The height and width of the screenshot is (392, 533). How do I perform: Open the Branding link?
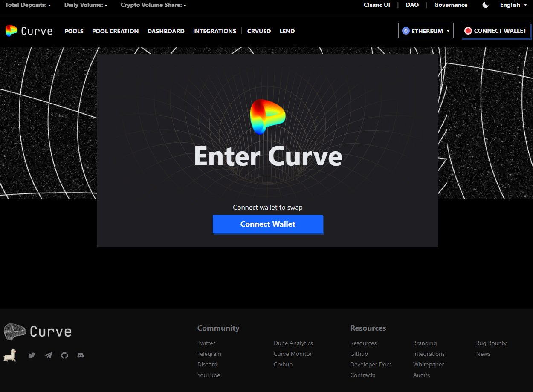(x=425, y=343)
